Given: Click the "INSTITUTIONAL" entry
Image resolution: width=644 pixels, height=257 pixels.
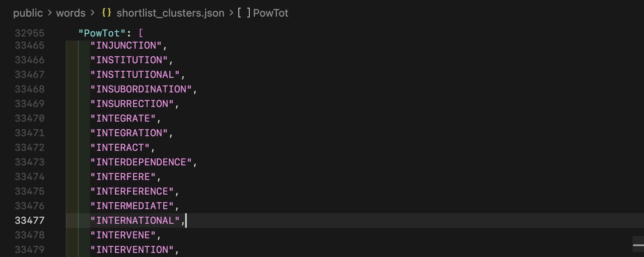Looking at the screenshot, I should [x=135, y=75].
